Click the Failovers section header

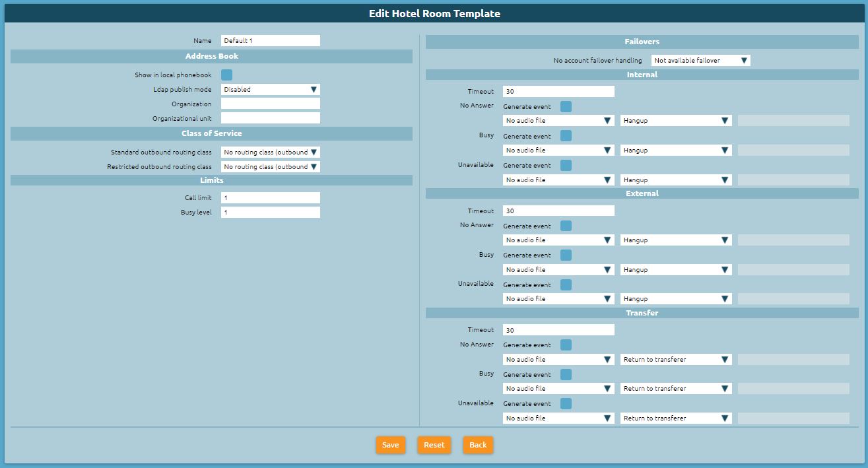point(642,42)
